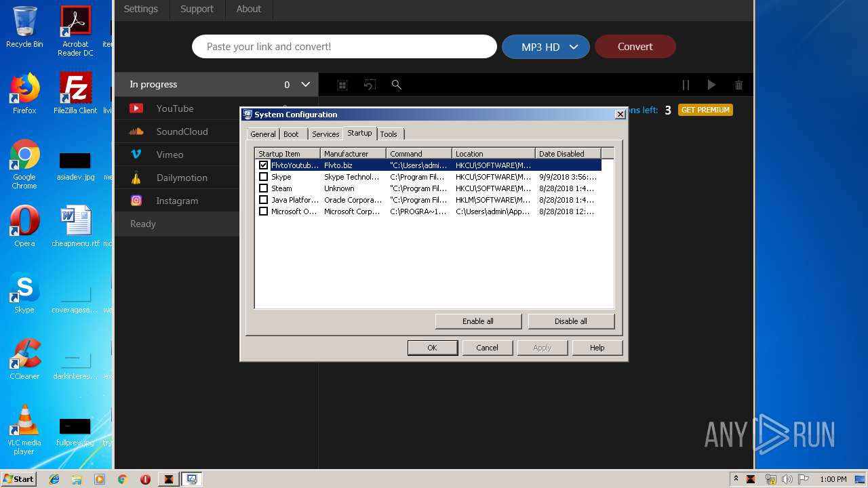This screenshot has width=868, height=488.
Task: Open Opera from the taskbar
Action: (x=145, y=479)
